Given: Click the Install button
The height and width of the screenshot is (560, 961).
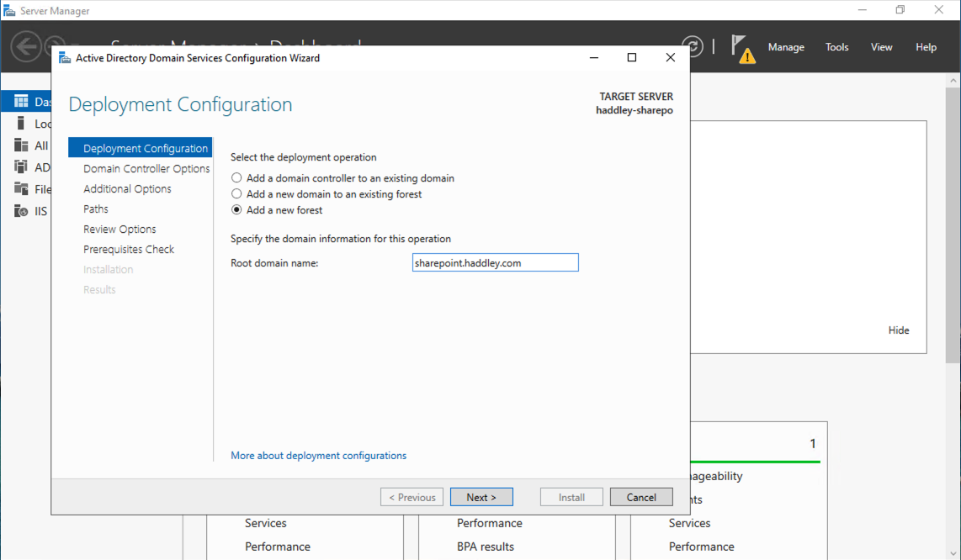Looking at the screenshot, I should coord(571,497).
